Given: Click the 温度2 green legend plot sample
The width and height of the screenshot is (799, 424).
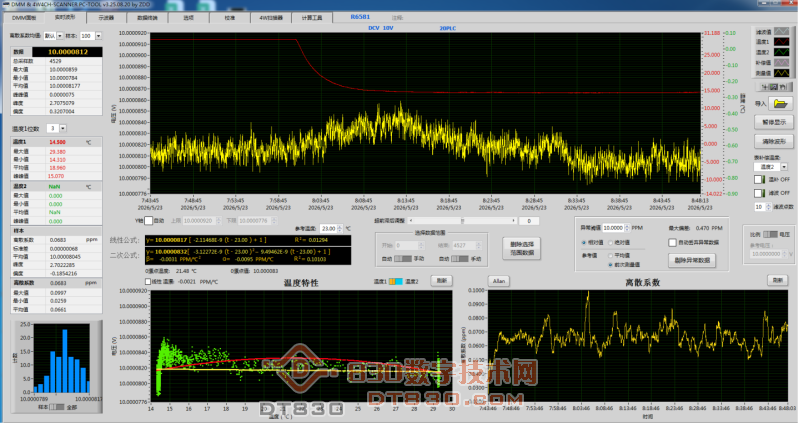Looking at the screenshot, I should [782, 52].
